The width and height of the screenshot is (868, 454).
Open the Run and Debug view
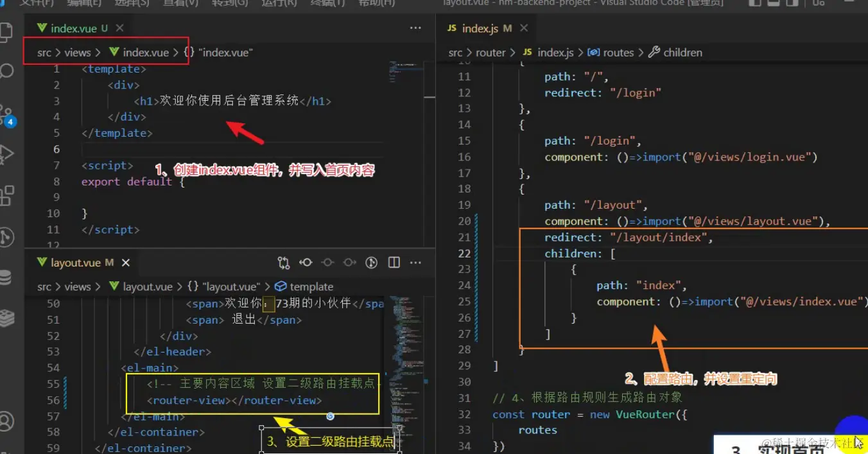6,155
